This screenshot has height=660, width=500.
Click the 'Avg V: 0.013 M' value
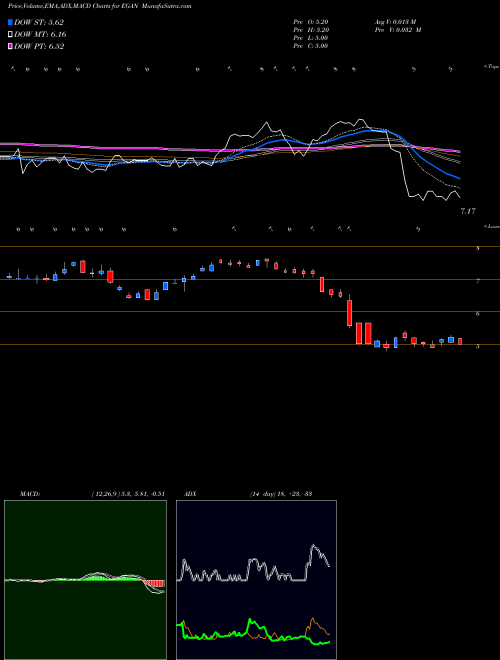point(395,22)
